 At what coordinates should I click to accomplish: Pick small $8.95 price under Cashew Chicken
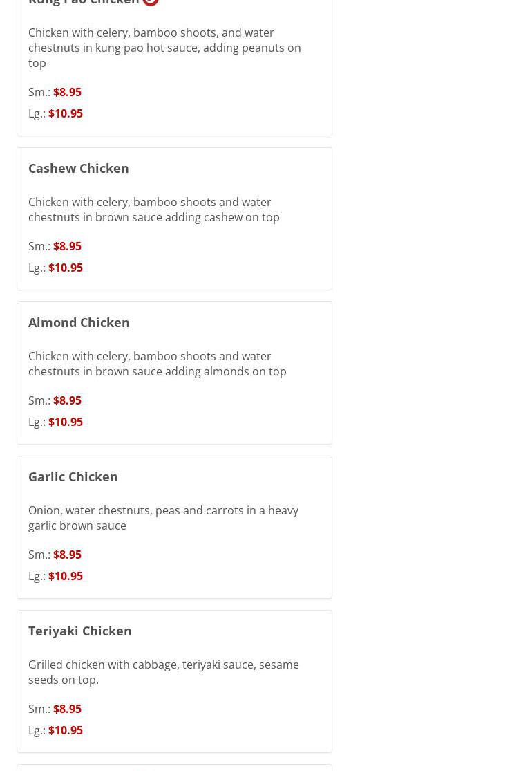point(67,246)
